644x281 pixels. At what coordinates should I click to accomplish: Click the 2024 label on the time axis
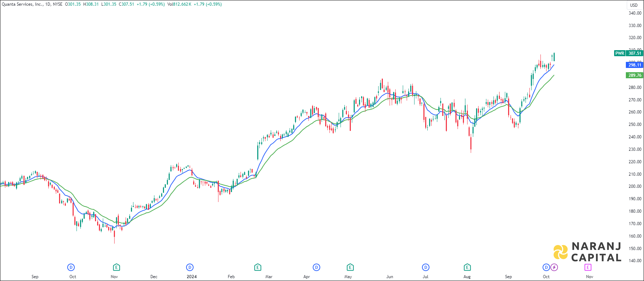[x=191, y=277]
